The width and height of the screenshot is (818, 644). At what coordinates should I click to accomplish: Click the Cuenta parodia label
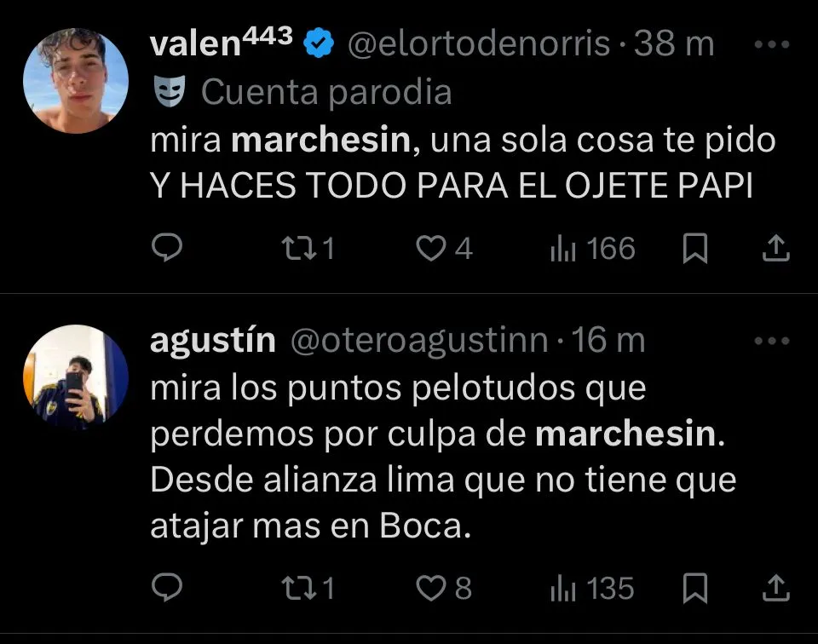[325, 92]
